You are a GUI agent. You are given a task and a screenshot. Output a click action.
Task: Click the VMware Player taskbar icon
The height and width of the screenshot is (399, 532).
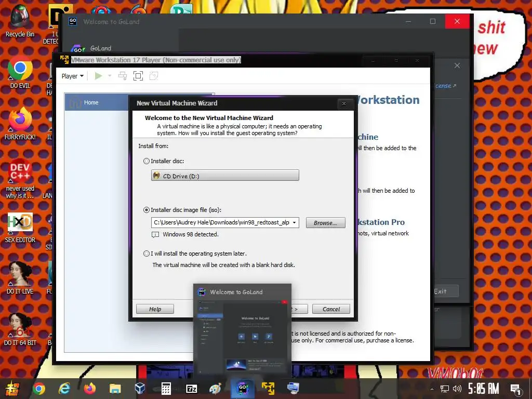pos(268,389)
